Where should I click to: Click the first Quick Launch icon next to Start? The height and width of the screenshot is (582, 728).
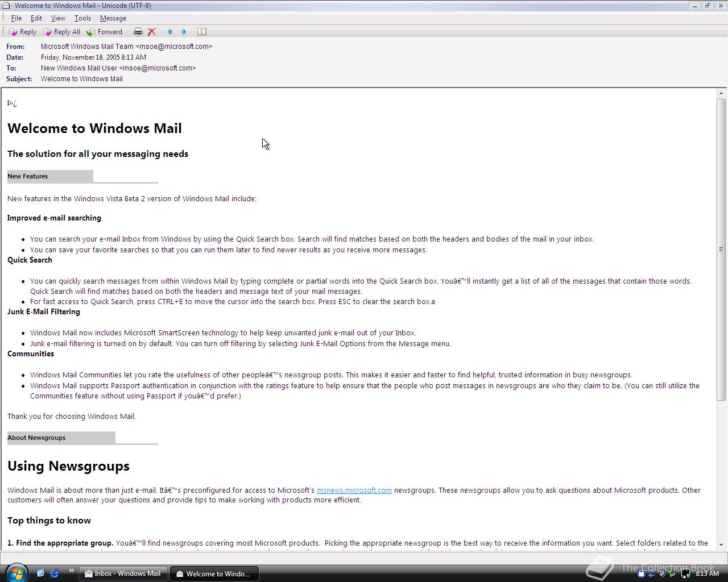pyautogui.click(x=41, y=573)
